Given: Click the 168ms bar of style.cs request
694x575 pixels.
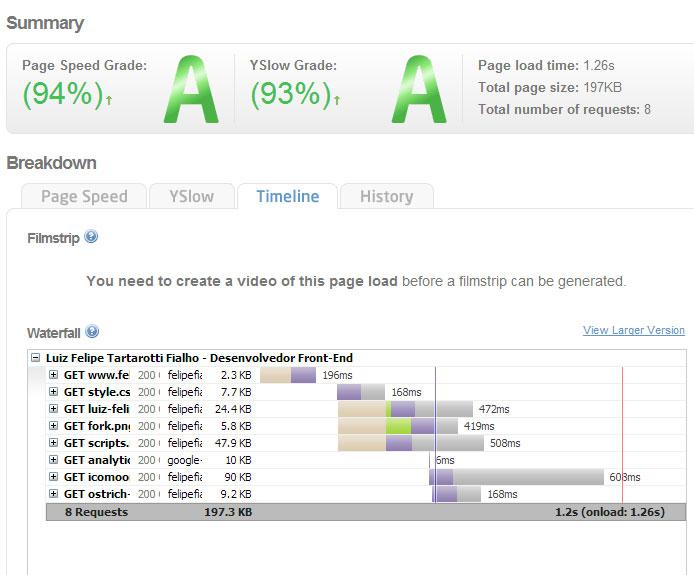Looking at the screenshot, I should pos(361,392).
